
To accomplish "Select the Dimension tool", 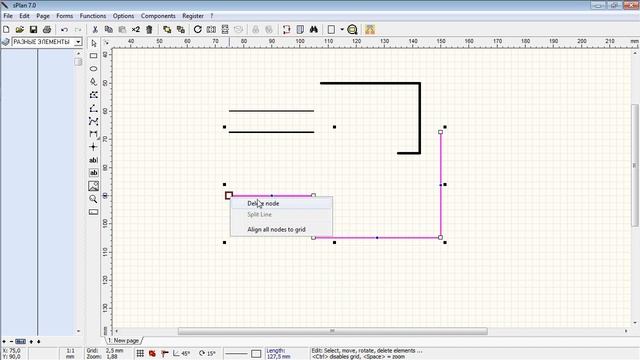I will tap(93, 134).
